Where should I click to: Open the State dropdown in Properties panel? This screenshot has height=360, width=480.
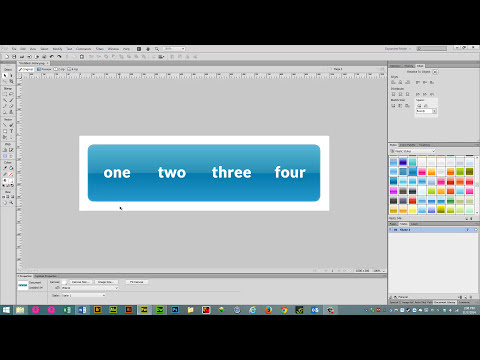pos(83,296)
